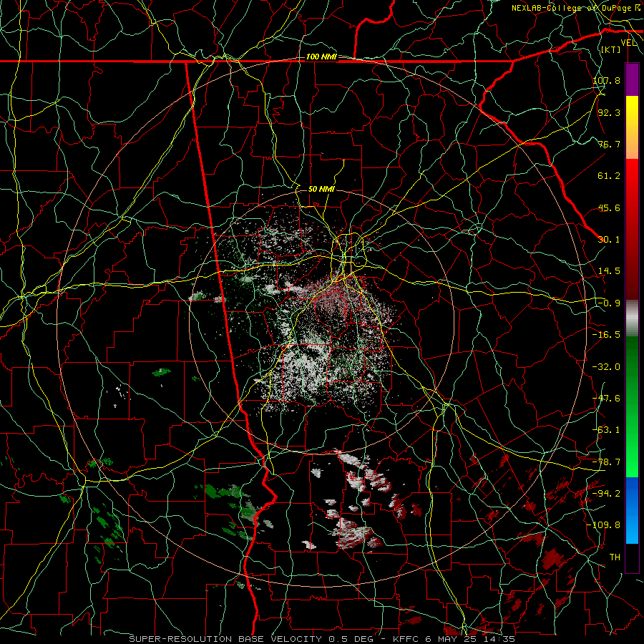
Task: Click the TH threshold label
Action: pyautogui.click(x=615, y=557)
